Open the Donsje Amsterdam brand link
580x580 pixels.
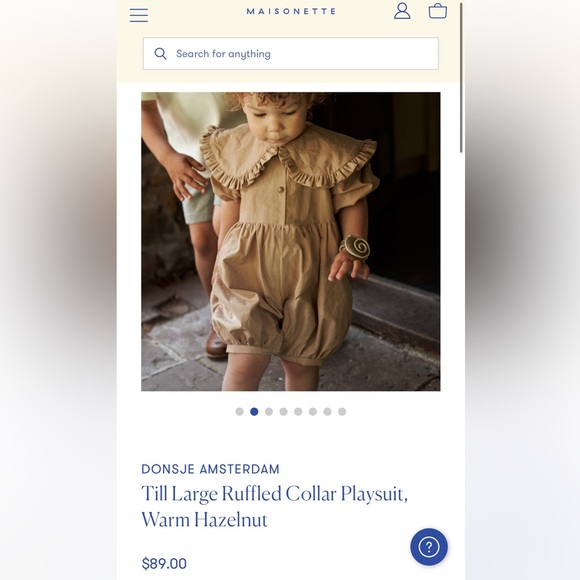[x=210, y=469]
